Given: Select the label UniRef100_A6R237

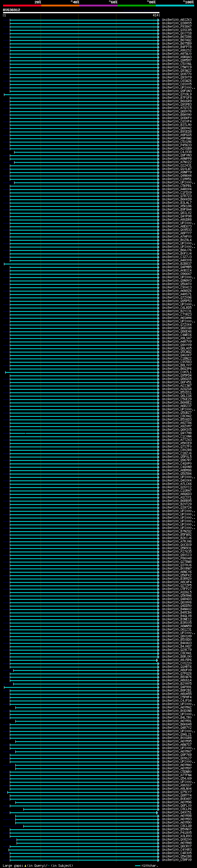Looking at the screenshot, I should (177, 406).
